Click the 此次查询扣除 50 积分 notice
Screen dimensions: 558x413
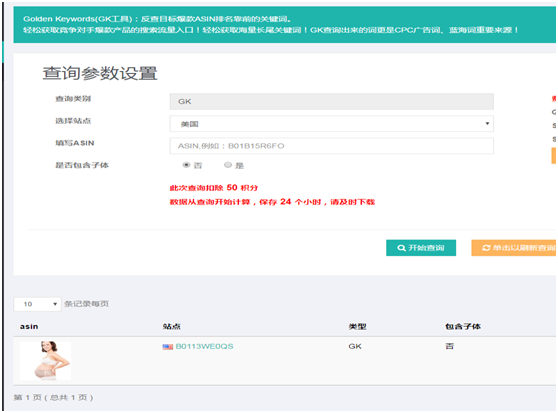(x=214, y=187)
